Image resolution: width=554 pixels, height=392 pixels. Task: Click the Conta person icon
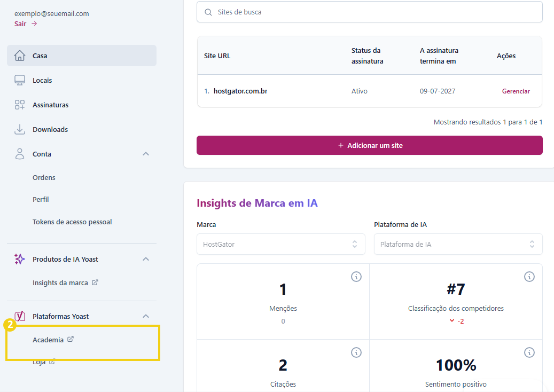pos(20,154)
